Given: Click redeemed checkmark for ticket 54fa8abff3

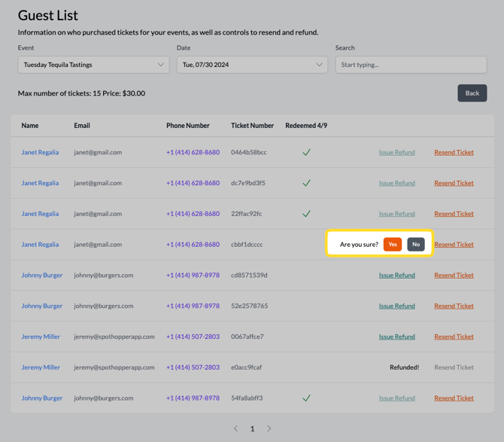Looking at the screenshot, I should [x=306, y=398].
